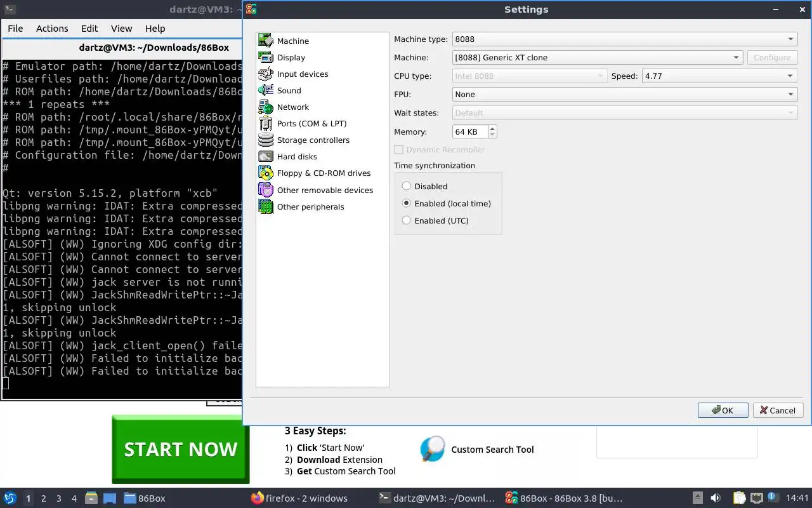
Task: Open the terminal Edit menu
Action: pos(89,29)
